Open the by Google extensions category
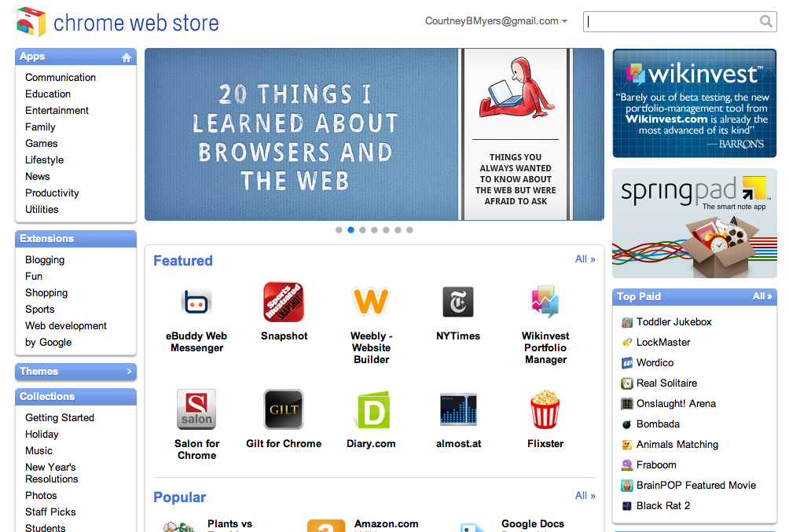Screen dimensions: 789x532 tap(48, 343)
